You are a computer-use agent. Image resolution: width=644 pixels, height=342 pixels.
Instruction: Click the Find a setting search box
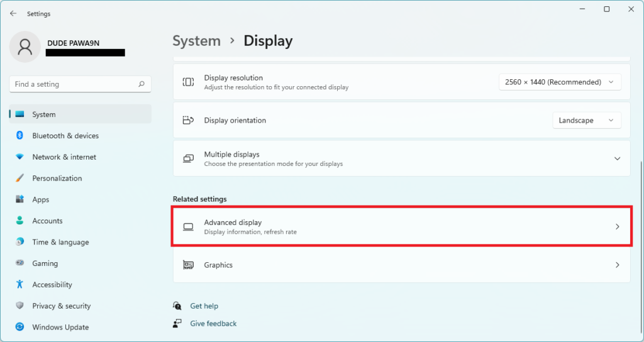pyautogui.click(x=74, y=84)
